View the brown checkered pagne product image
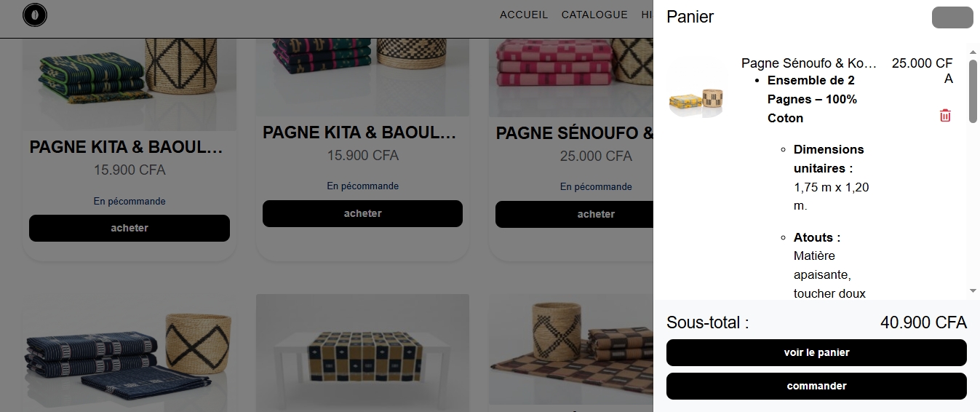Viewport: 980px width, 412px height. [571, 353]
